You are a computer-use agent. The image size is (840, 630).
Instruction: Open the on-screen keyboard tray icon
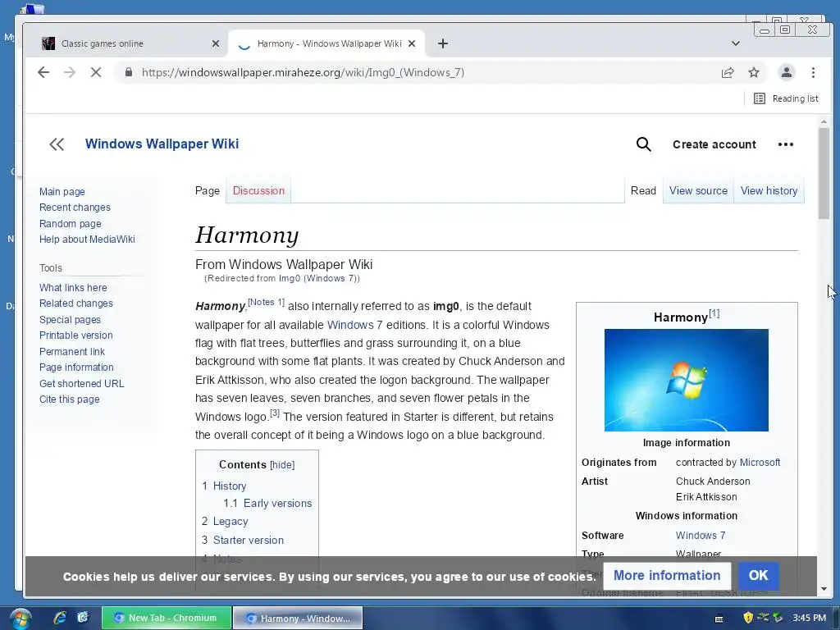pos(719,619)
